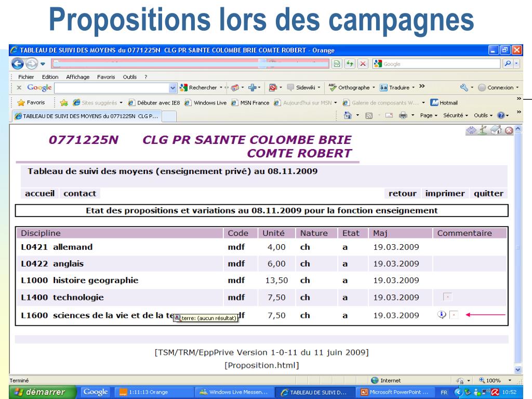This screenshot has width=532, height=399.
Task: Select the TABLEAU DE SUIVI DES MOYENS tab
Action: (x=87, y=116)
